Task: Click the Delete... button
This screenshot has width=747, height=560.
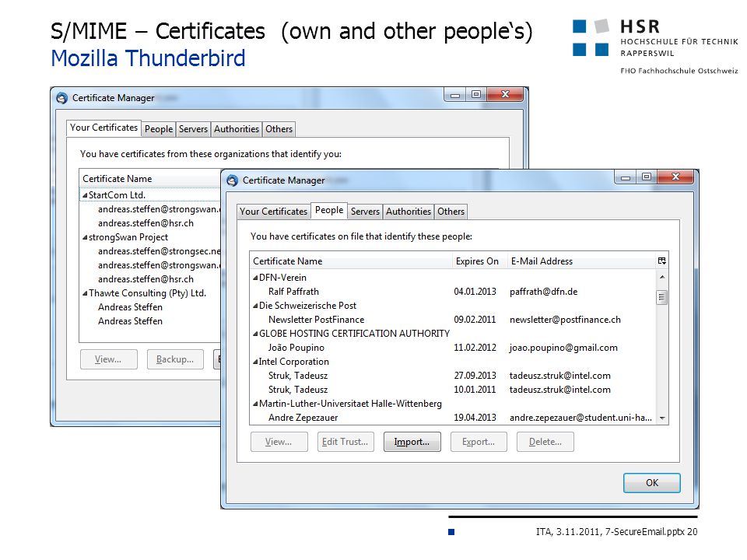Action: 545,442
